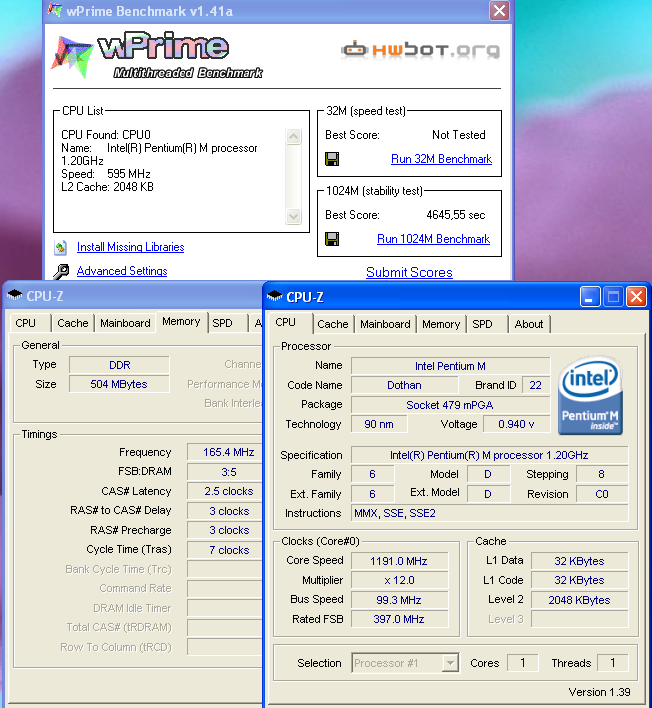The width and height of the screenshot is (652, 708).
Task: Click the Install Missing Libraries icon
Action: click(x=61, y=247)
